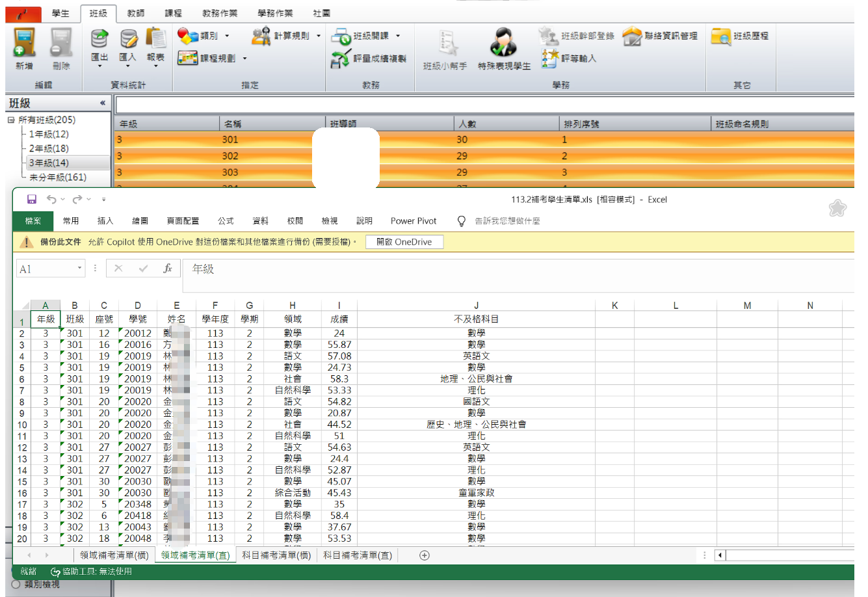Click the 課程規劃 icon
The width and height of the screenshot is (868, 597).
pyautogui.click(x=188, y=59)
